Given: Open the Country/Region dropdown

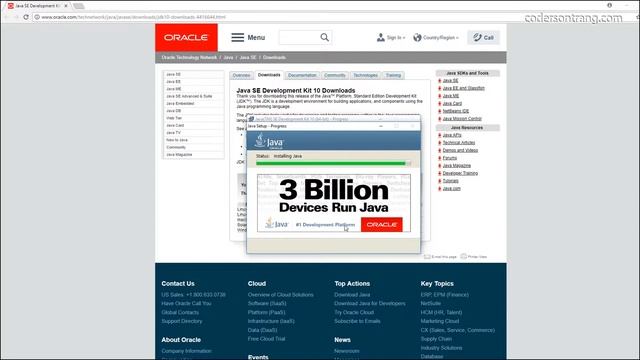Looking at the screenshot, I should pos(440,38).
